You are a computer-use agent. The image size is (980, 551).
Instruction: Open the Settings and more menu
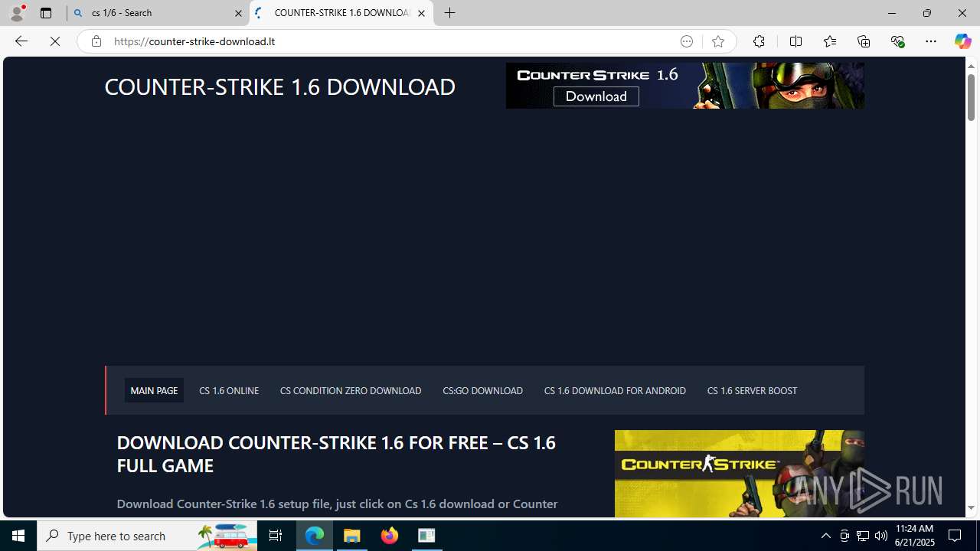pyautogui.click(x=931, y=41)
